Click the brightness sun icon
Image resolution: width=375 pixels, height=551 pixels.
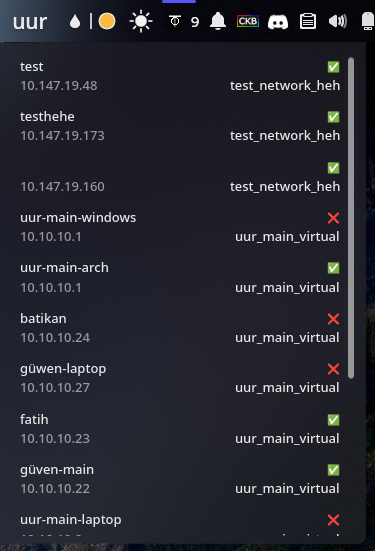(x=141, y=21)
